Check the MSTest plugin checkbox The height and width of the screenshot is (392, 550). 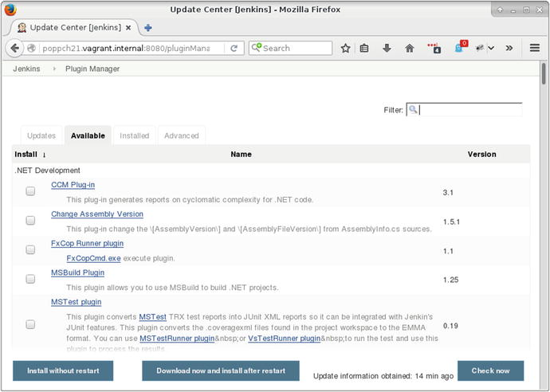coord(30,324)
